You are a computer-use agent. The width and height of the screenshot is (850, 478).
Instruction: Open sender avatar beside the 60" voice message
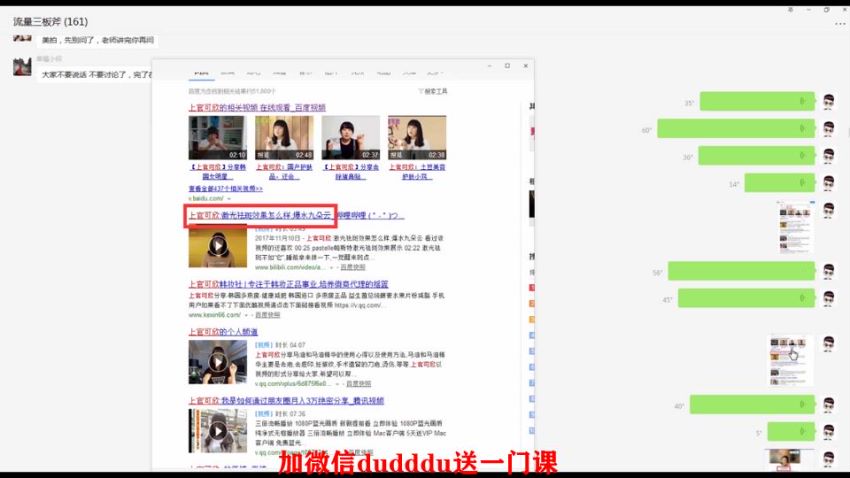[x=828, y=129]
